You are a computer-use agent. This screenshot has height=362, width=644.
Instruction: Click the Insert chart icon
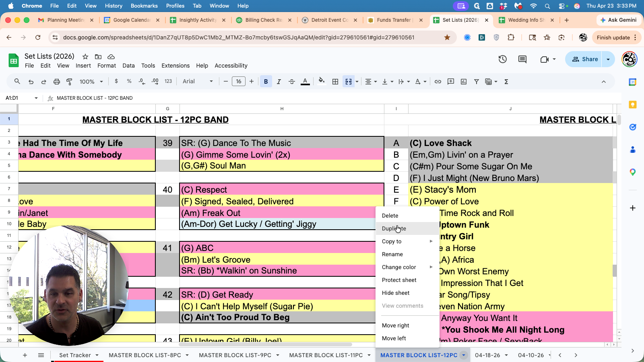coord(464,82)
